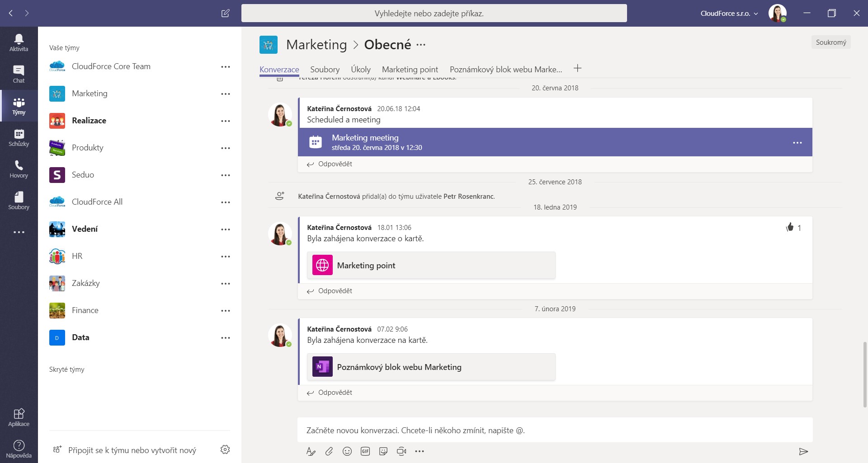868x463 pixels.
Task: Open the Aktivita notifications bell
Action: 19,42
